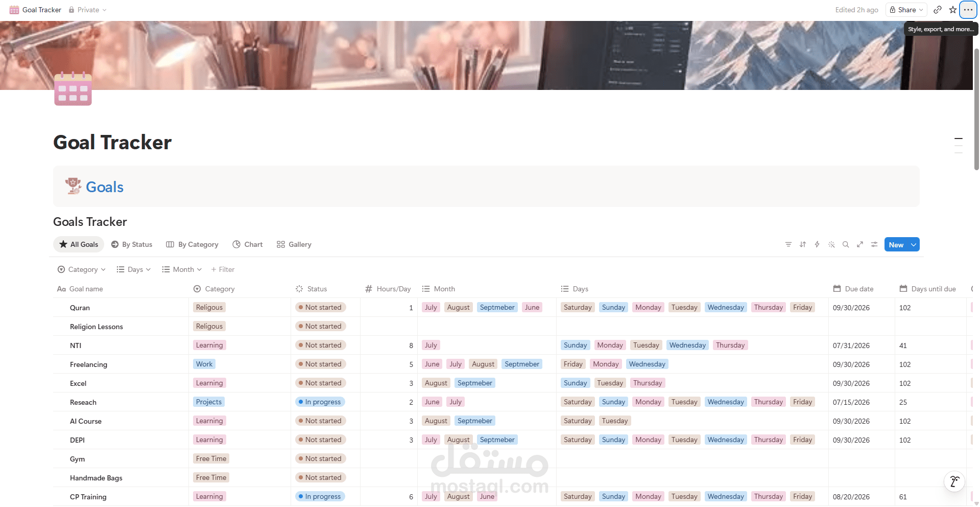Open the Goals heading link
This screenshot has height=507, width=980.
point(105,187)
